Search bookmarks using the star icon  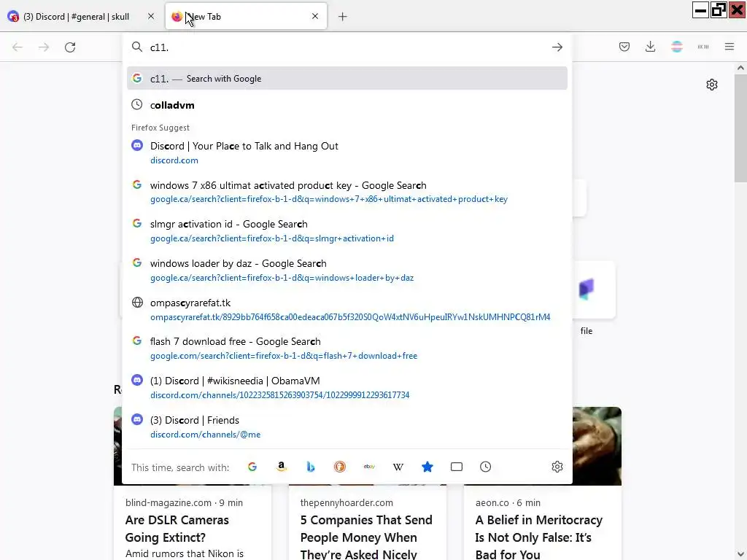pos(427,467)
